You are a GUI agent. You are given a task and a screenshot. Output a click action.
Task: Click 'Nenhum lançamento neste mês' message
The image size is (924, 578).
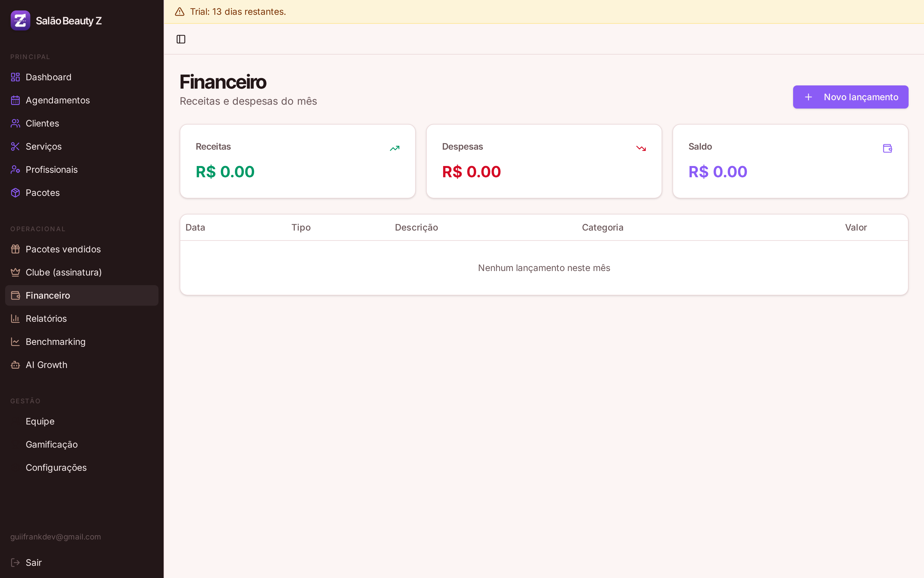(544, 268)
